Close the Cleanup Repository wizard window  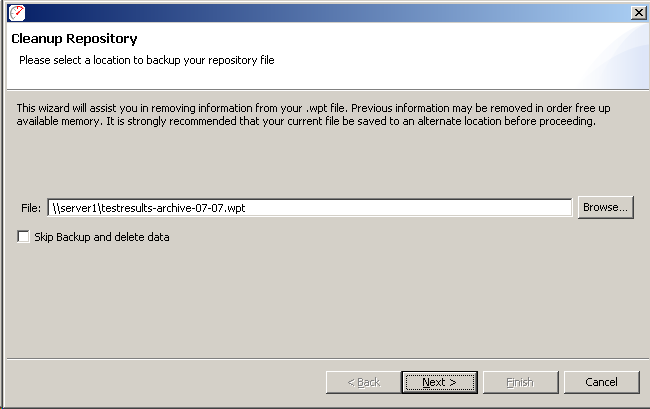[638, 13]
